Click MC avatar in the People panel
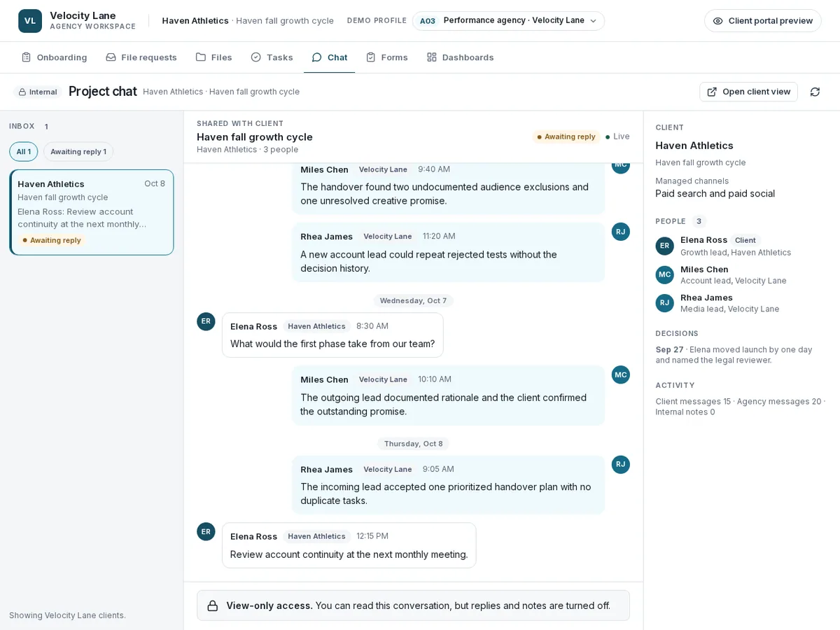840x630 pixels. tap(665, 274)
